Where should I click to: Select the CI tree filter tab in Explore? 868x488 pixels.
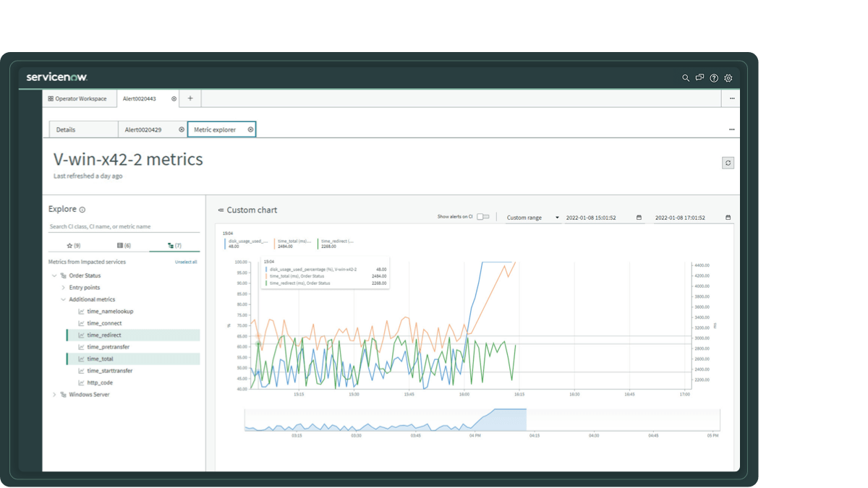[x=175, y=245]
